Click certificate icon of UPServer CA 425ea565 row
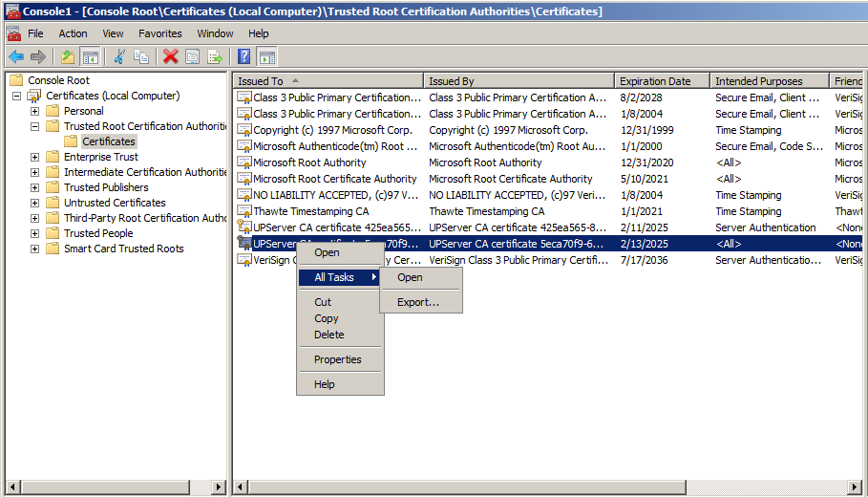Viewport: 868px width, 498px height. tap(244, 227)
